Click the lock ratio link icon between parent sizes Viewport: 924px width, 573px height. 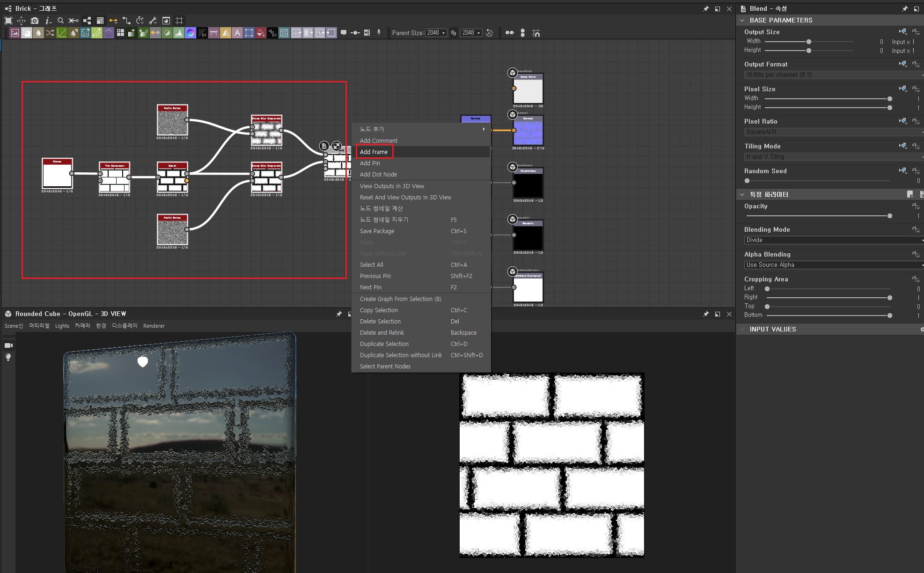tap(454, 33)
